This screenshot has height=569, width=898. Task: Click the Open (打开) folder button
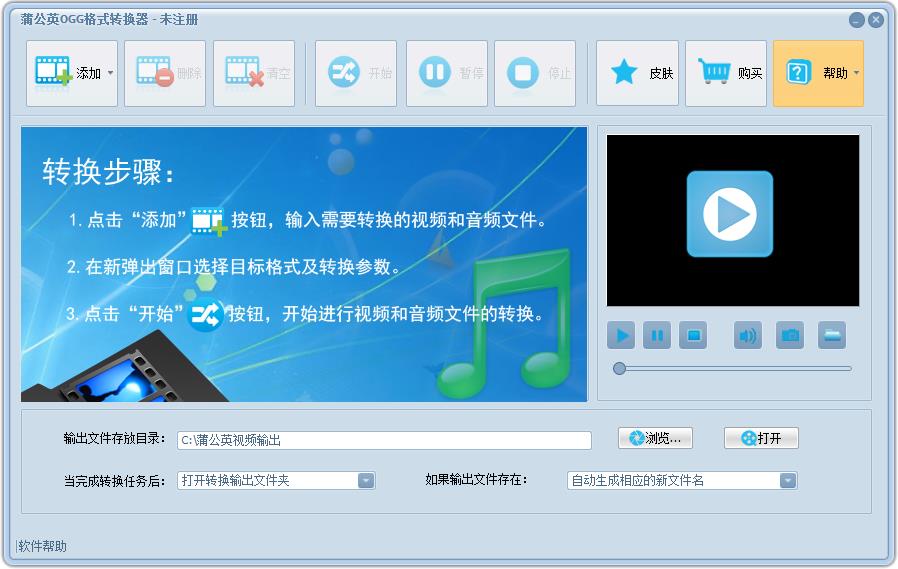coord(761,438)
